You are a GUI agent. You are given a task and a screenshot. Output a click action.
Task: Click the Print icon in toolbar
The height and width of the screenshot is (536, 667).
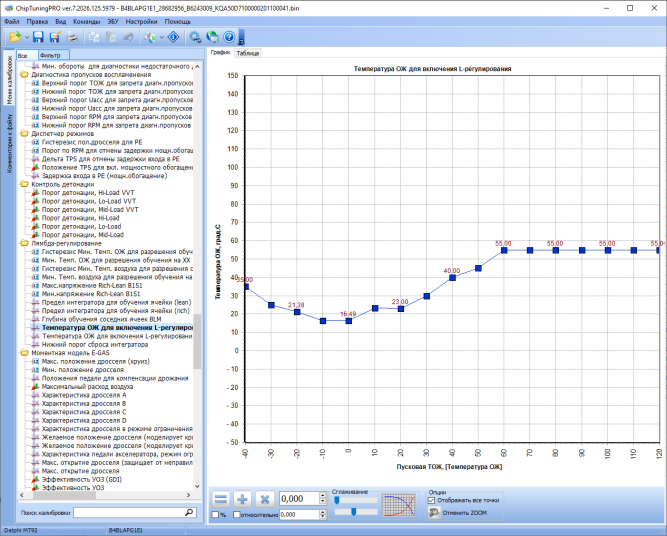72,37
